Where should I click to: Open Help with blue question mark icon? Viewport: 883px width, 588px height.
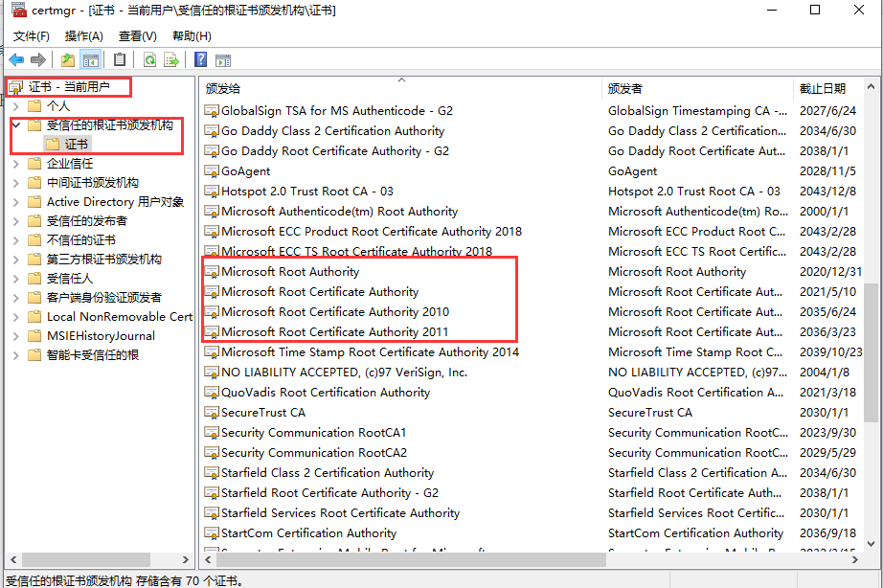click(200, 59)
